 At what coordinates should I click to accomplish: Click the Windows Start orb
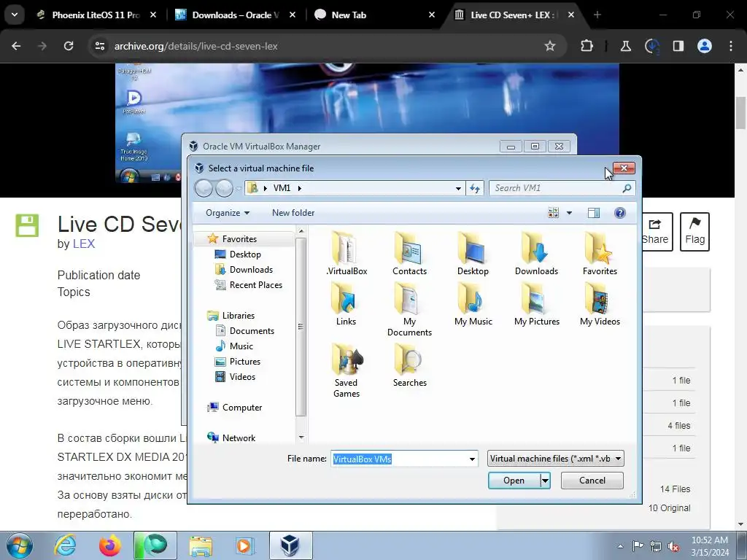coord(20,545)
